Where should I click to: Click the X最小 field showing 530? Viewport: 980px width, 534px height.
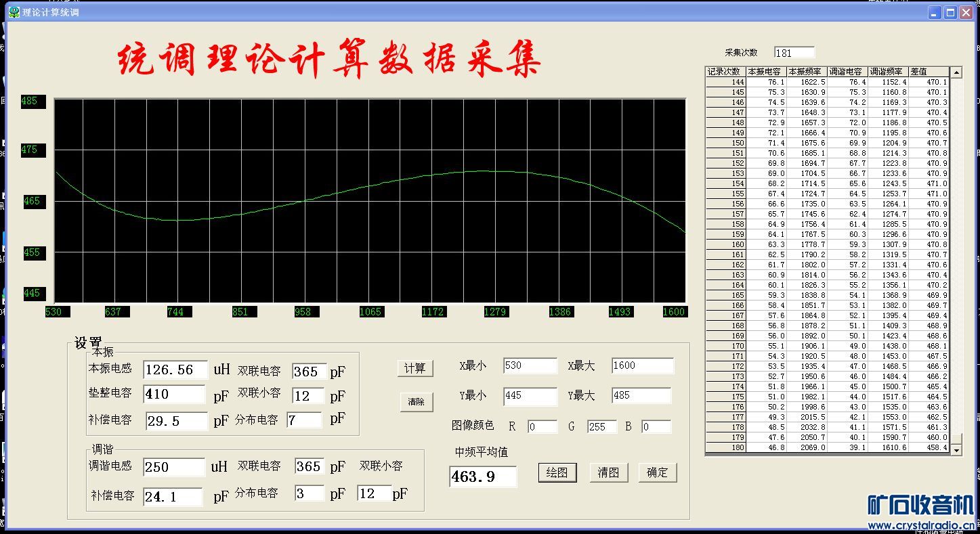point(530,365)
